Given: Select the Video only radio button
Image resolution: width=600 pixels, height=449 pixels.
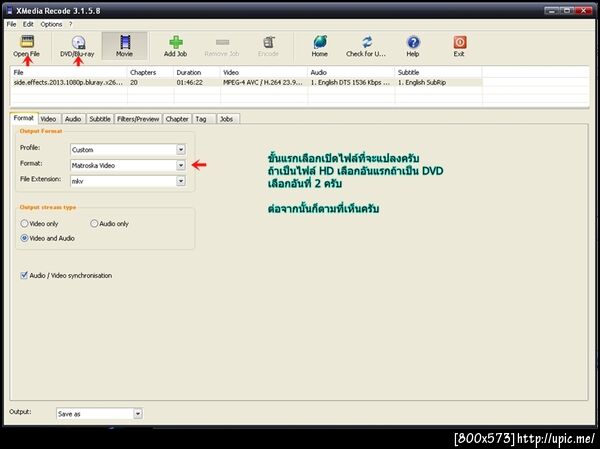Looking at the screenshot, I should pyautogui.click(x=24, y=224).
